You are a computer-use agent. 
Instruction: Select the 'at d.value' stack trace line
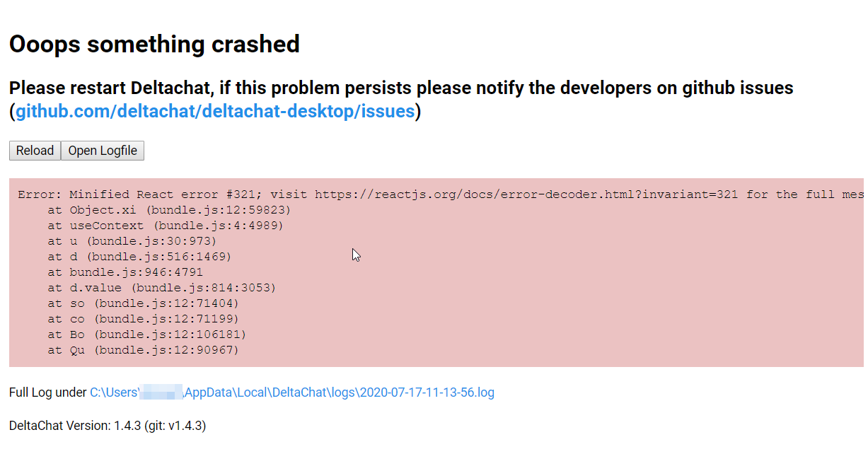tap(162, 288)
